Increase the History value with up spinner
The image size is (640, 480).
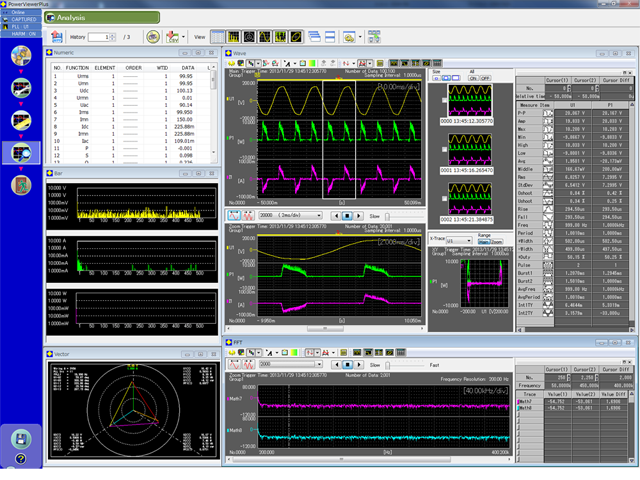[113, 35]
